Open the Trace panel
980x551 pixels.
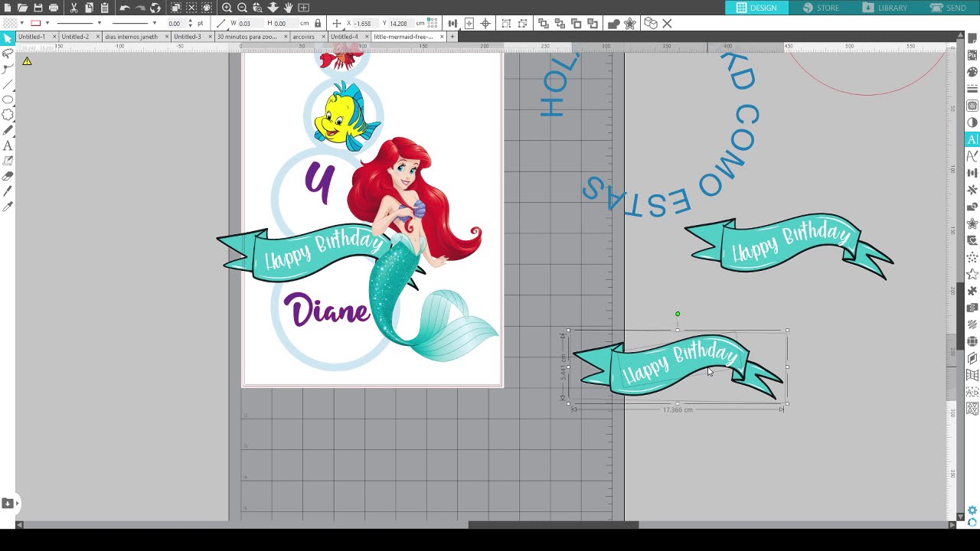pos(972,106)
